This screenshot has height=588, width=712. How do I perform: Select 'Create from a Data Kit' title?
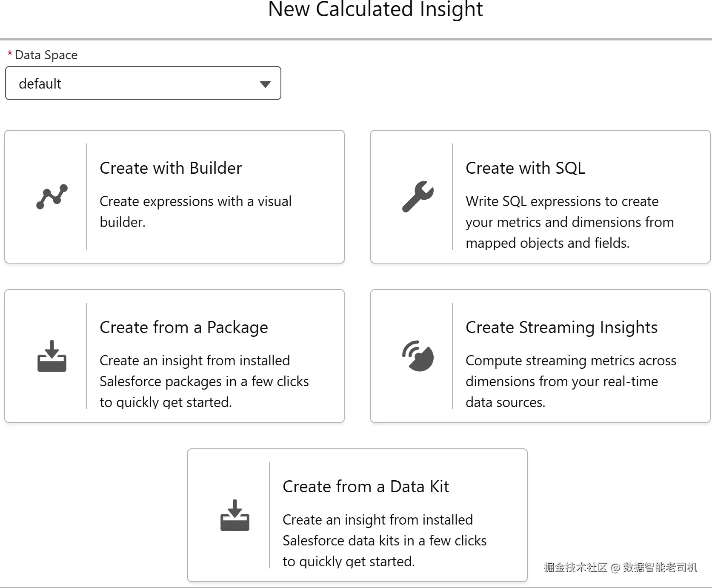366,487
